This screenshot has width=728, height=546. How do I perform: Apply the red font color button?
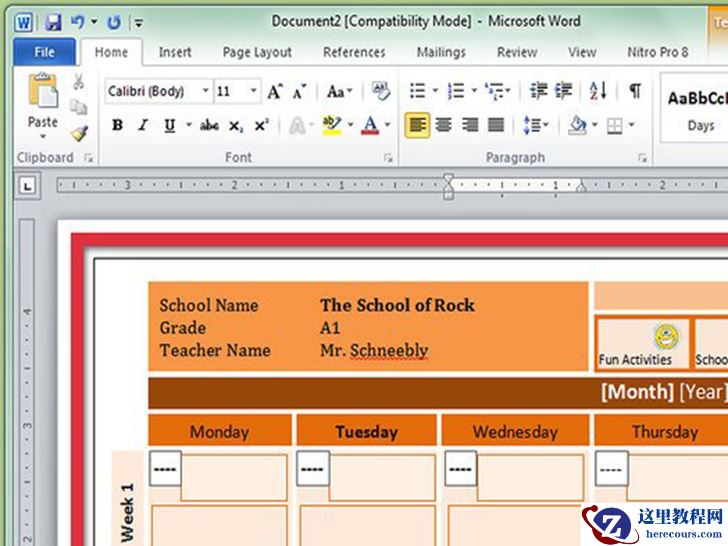[x=370, y=125]
